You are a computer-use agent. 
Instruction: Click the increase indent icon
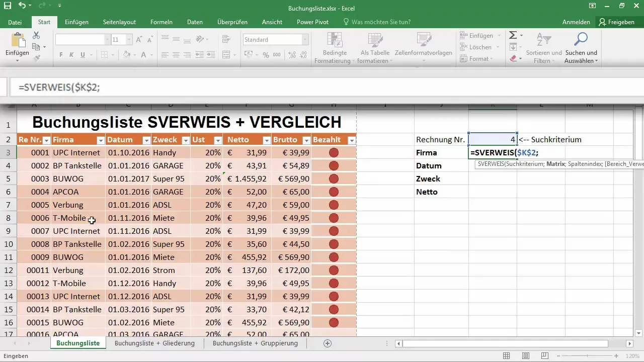point(211,55)
